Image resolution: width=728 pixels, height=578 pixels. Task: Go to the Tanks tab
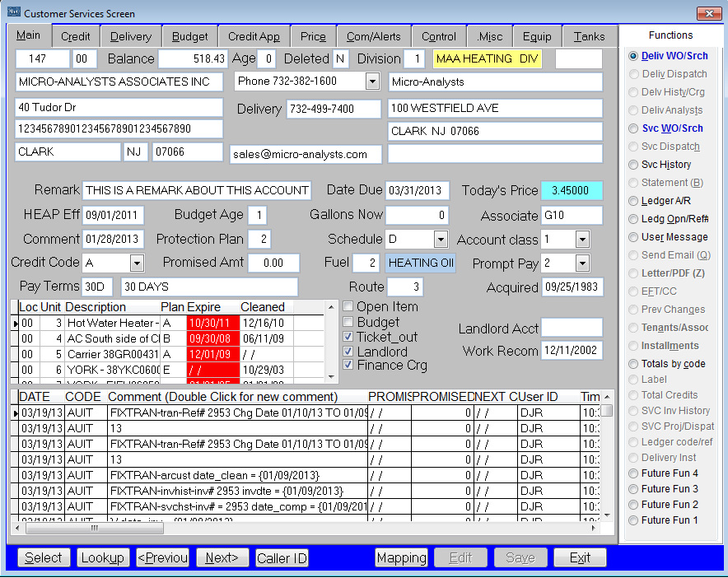tap(589, 36)
